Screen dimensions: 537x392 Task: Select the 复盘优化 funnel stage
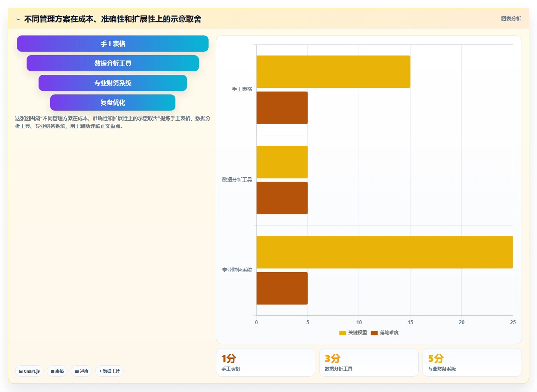tap(113, 103)
